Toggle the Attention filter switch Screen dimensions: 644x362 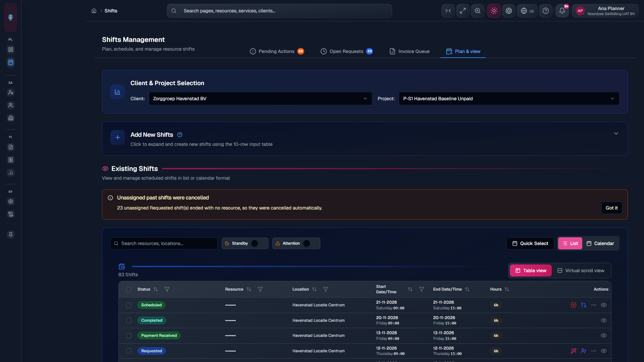310,243
